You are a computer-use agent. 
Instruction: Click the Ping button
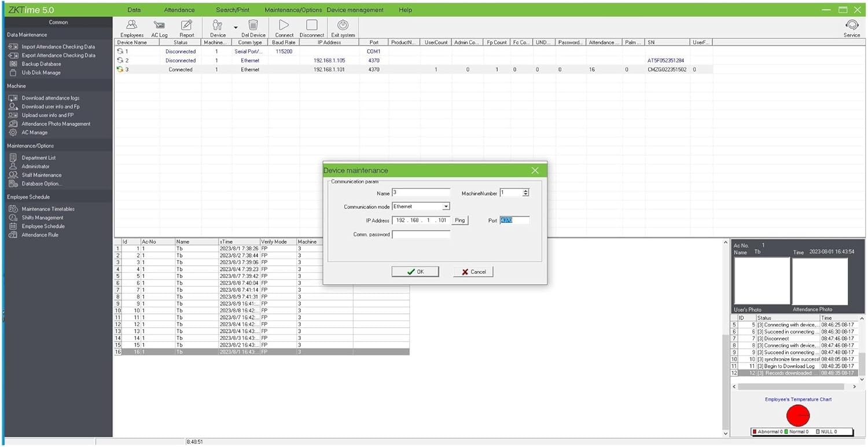coord(459,221)
